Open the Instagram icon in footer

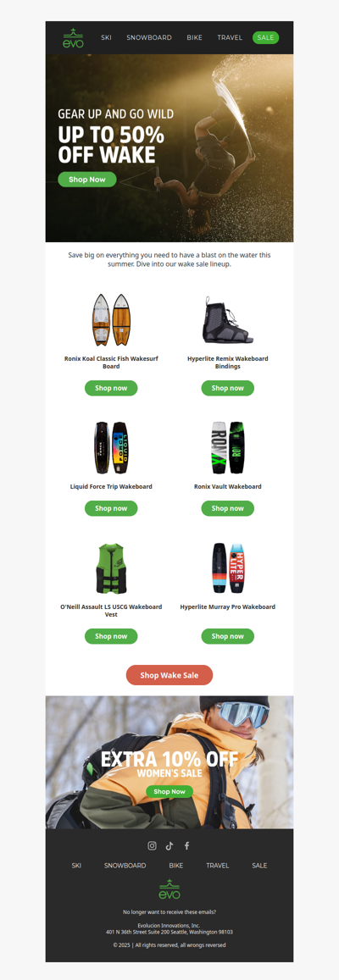tap(152, 845)
